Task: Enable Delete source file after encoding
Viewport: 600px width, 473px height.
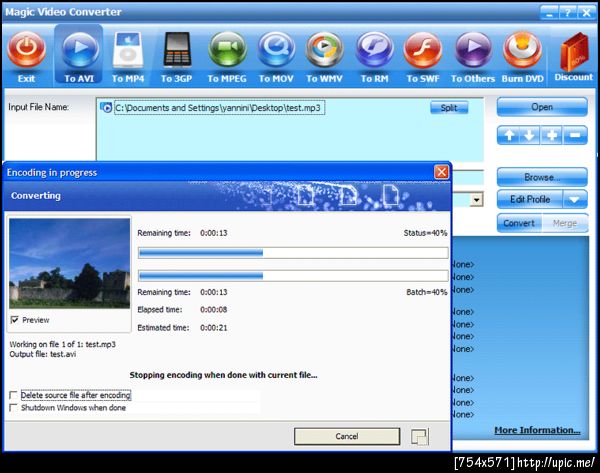Action: click(x=13, y=395)
